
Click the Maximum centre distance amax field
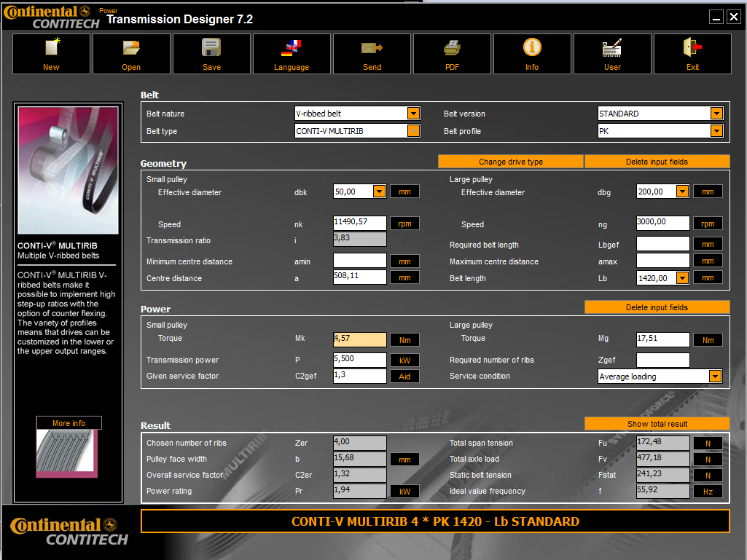(x=662, y=261)
